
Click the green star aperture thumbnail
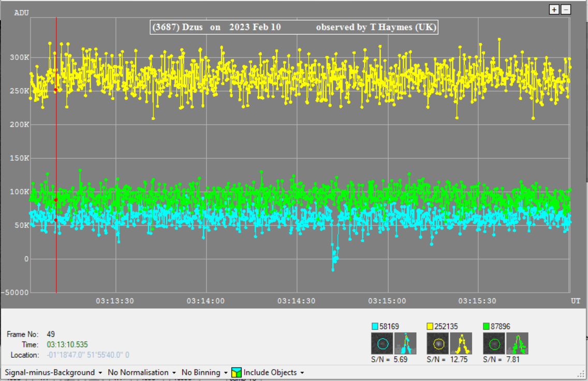[x=494, y=343]
